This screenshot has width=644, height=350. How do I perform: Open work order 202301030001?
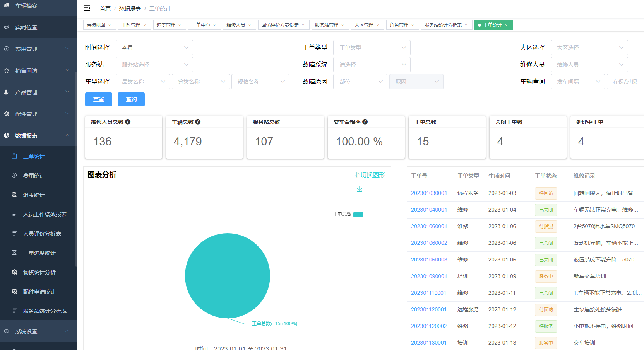coord(429,193)
